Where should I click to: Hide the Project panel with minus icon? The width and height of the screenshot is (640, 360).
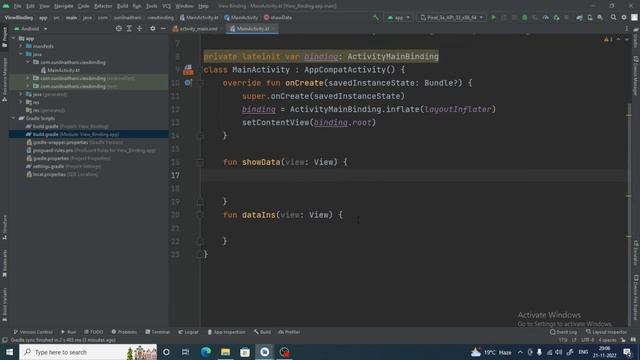point(163,29)
